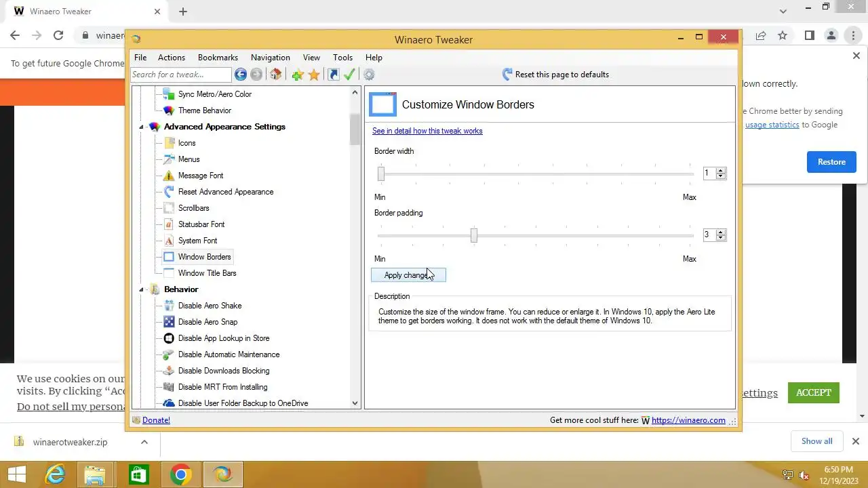Select Message Font tweak

[x=201, y=176]
